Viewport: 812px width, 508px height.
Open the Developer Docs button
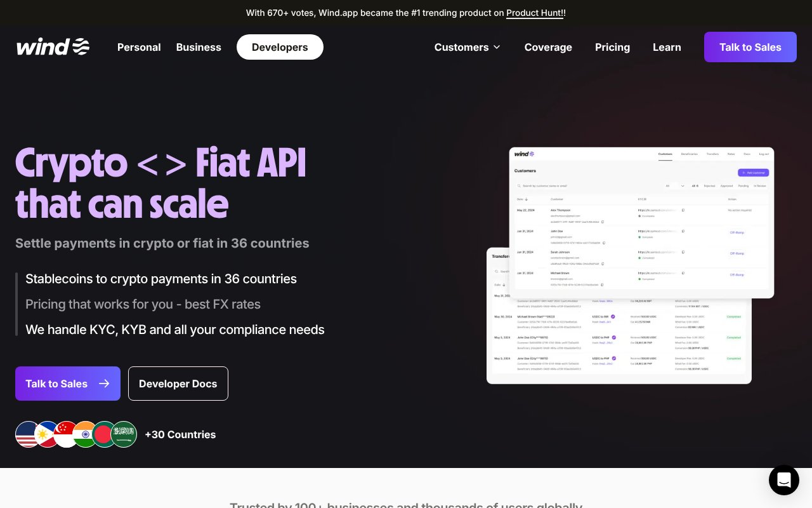click(178, 384)
